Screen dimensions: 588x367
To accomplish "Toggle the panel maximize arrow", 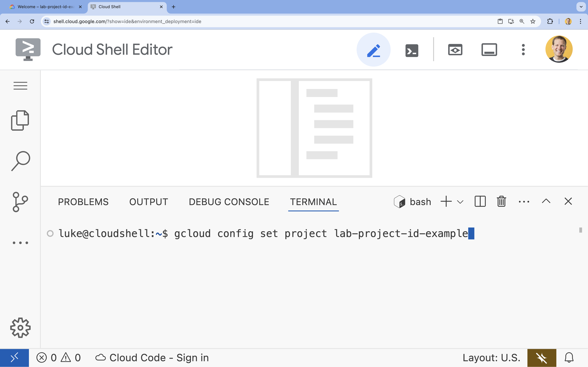I will coord(546,201).
